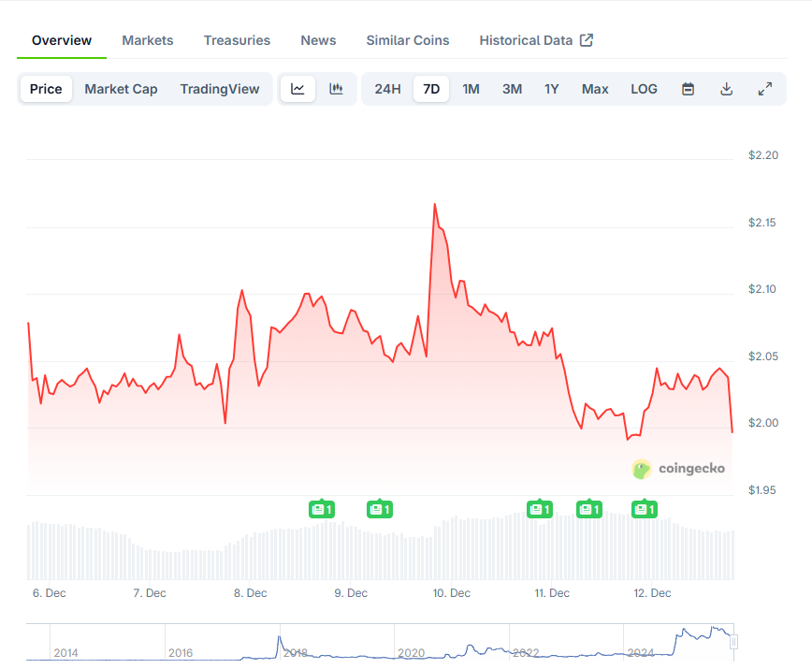Click the TradingView button
The width and height of the screenshot is (812, 669).
[x=220, y=88]
